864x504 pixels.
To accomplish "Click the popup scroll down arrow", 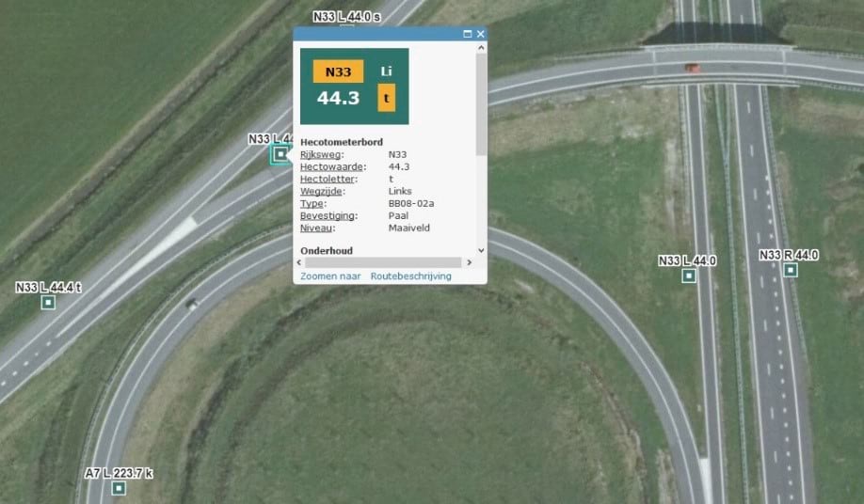I will pos(481,250).
